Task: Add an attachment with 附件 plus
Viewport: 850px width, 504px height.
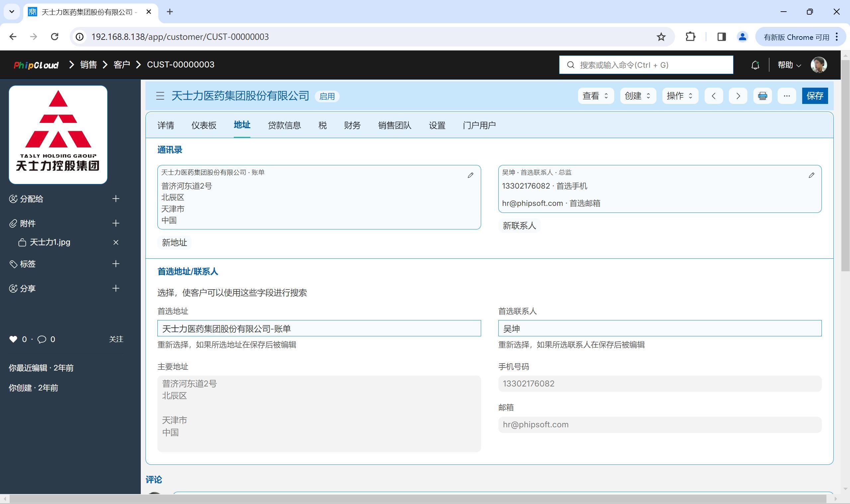Action: [116, 223]
